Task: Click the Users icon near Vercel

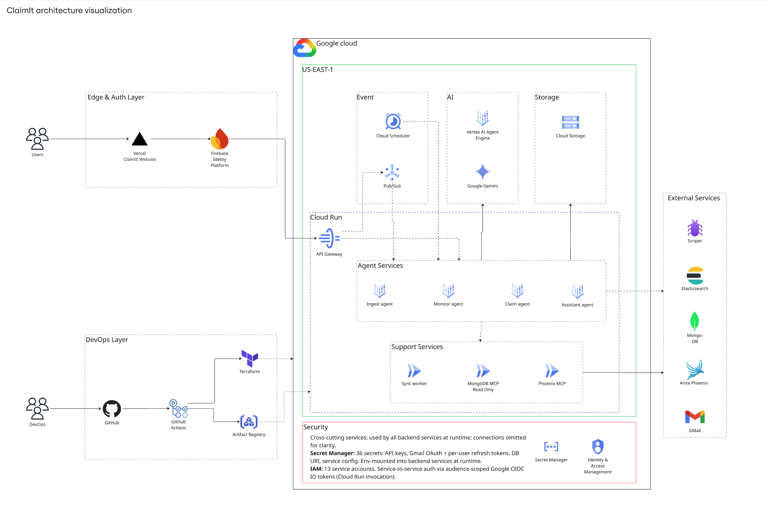Action: point(37,139)
